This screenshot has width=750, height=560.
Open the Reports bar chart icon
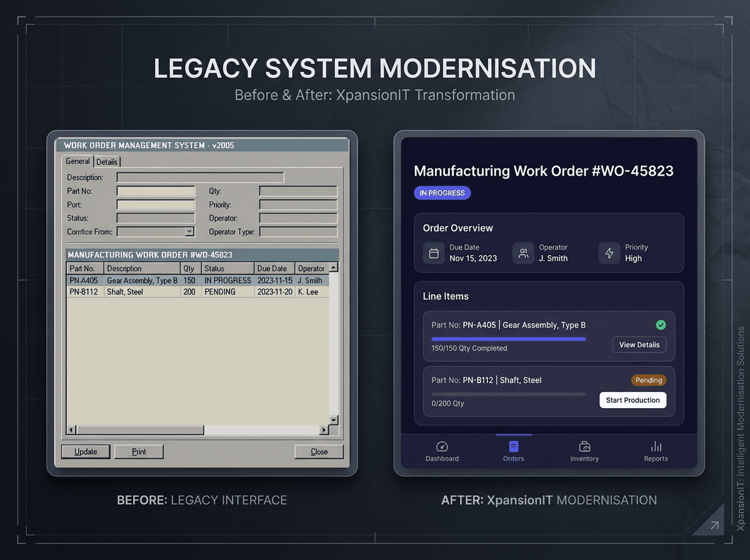coord(656,446)
